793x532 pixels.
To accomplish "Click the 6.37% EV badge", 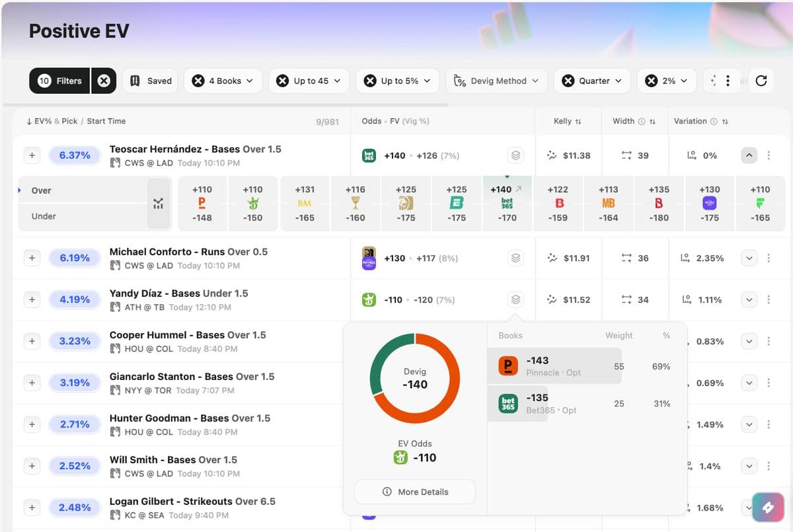I will coord(75,155).
